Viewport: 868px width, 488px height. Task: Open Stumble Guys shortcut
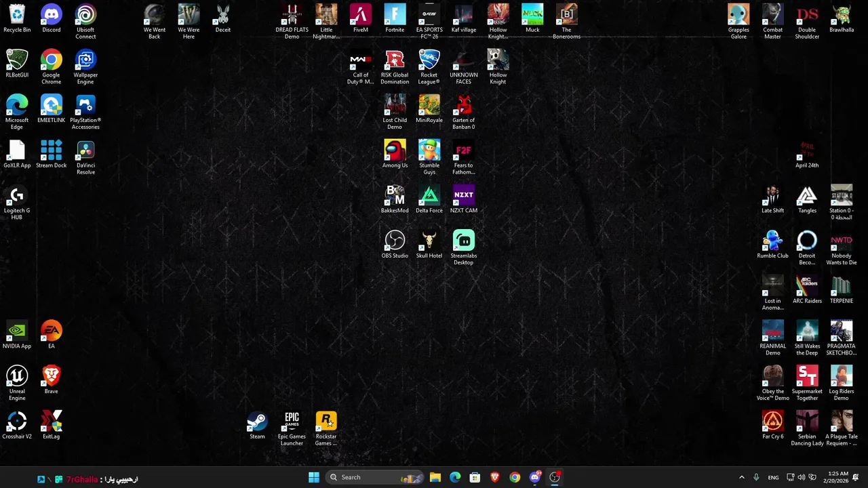coord(429,157)
